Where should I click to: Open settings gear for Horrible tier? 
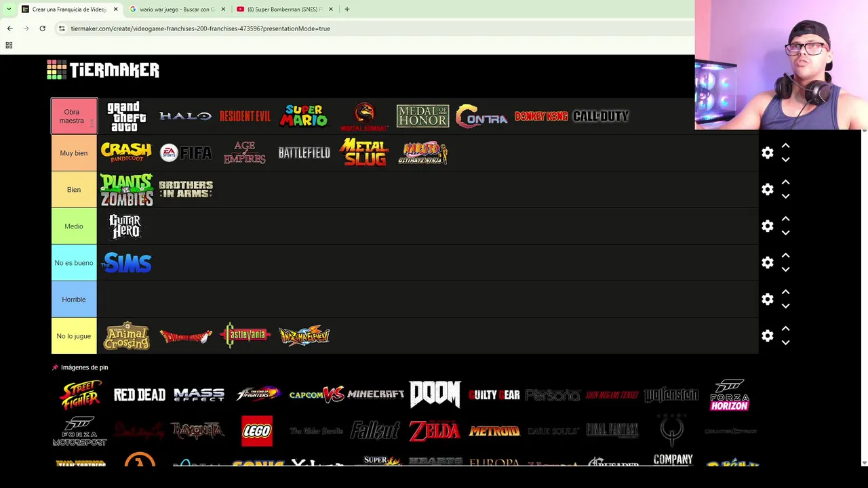click(767, 300)
